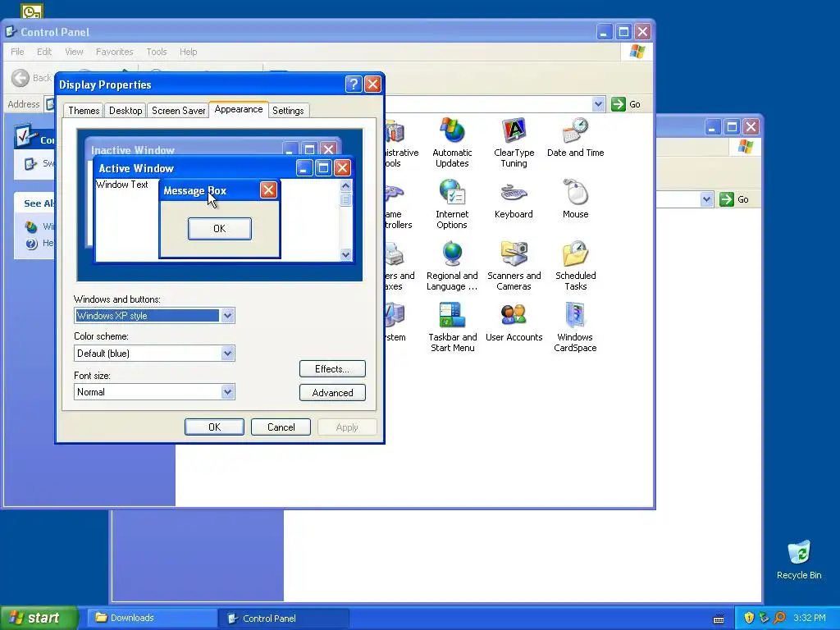The image size is (840, 630).
Task: Open the View menu in Control Panel
Action: (x=74, y=52)
